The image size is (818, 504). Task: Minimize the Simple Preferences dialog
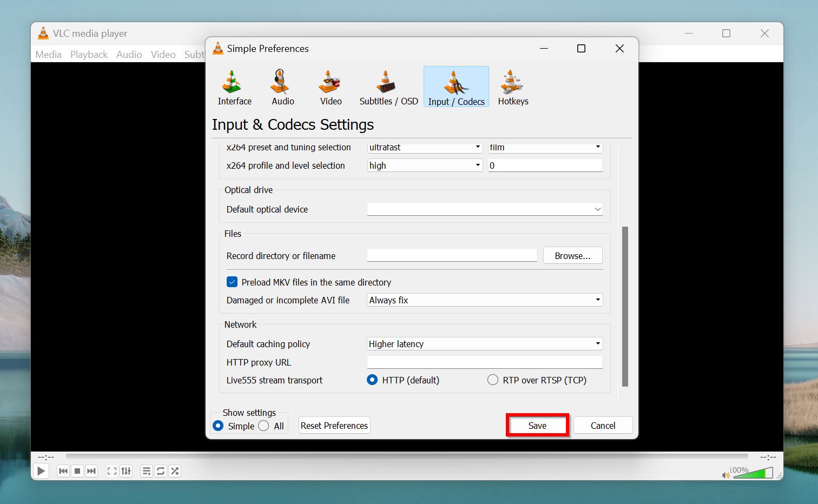point(544,49)
